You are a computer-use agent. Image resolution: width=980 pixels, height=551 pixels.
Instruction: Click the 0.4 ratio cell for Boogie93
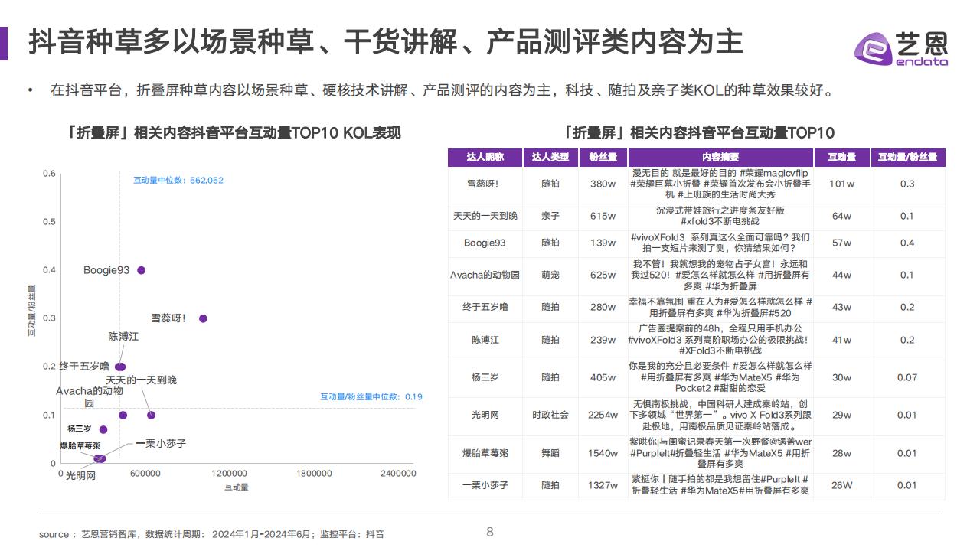pos(907,243)
